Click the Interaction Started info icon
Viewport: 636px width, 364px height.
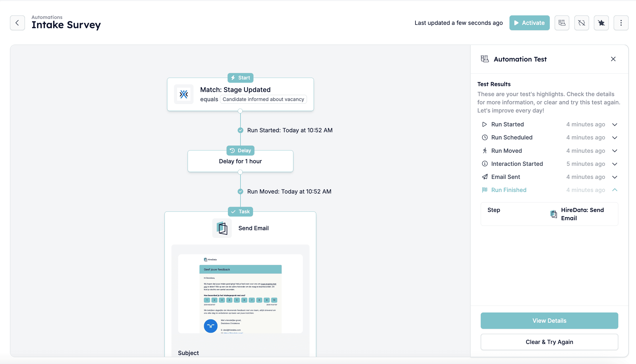point(485,164)
